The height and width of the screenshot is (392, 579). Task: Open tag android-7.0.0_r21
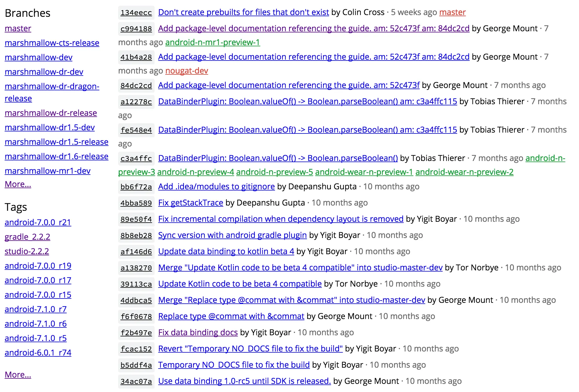pyautogui.click(x=38, y=222)
